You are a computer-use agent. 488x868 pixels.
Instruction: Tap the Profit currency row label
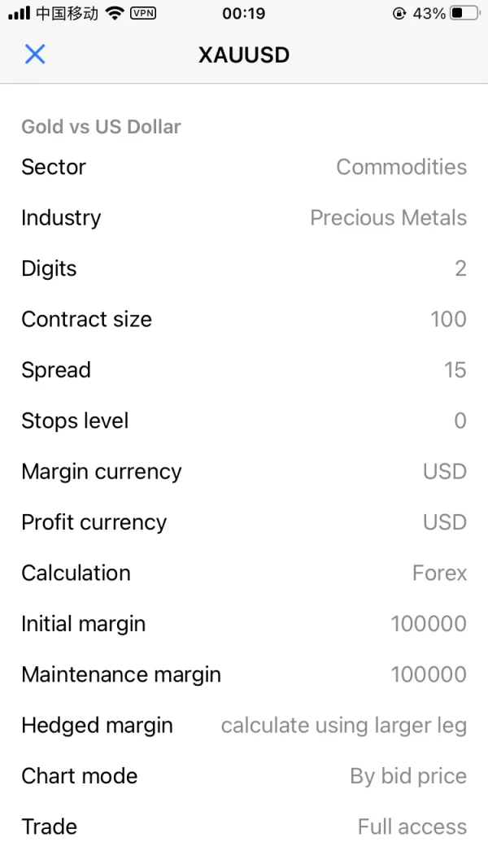(94, 522)
